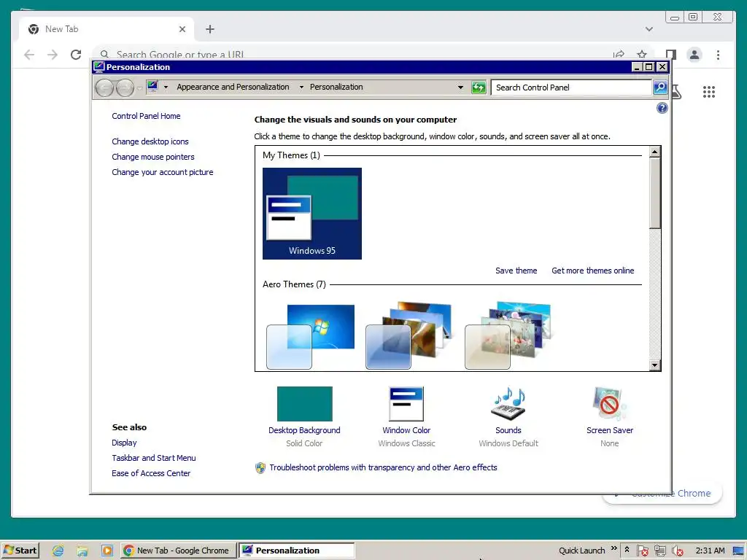Image resolution: width=747 pixels, height=560 pixels.
Task: Open Windows Explorer folder in taskbar
Action: tap(82, 551)
